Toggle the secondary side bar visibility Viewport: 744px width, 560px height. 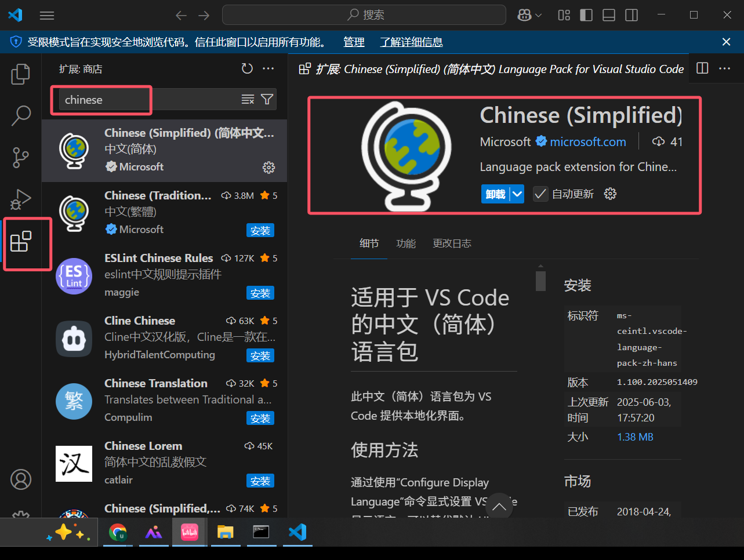pyautogui.click(x=632, y=15)
